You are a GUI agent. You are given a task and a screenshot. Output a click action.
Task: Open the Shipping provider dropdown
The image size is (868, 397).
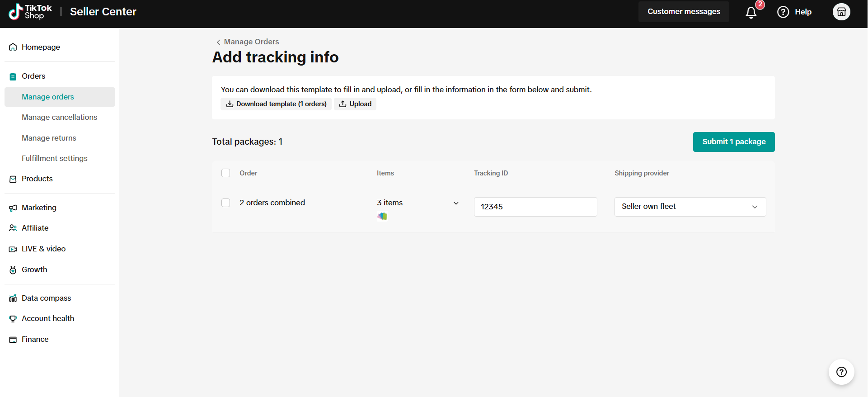690,207
